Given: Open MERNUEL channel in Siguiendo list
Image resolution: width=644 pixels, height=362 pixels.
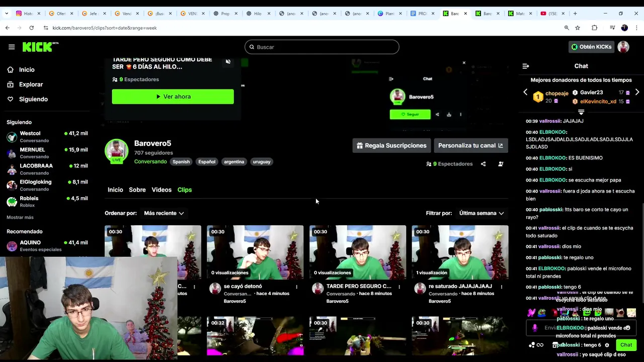Looking at the screenshot, I should click(x=47, y=153).
